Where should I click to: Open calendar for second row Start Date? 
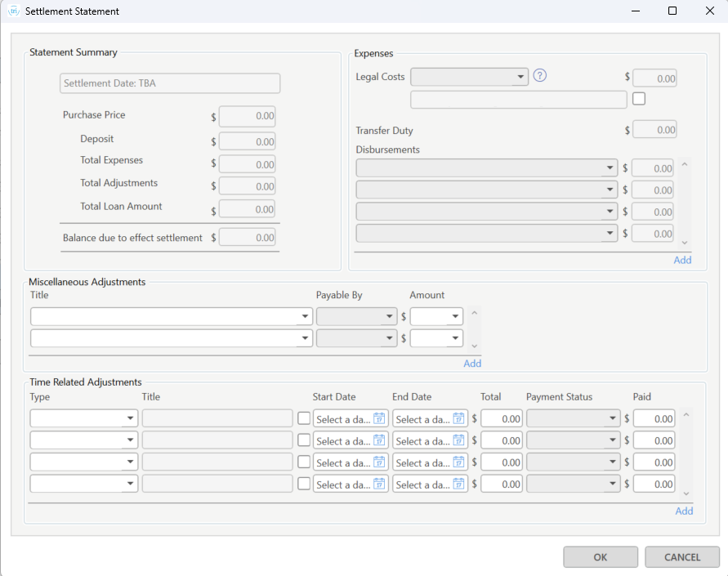click(x=380, y=440)
